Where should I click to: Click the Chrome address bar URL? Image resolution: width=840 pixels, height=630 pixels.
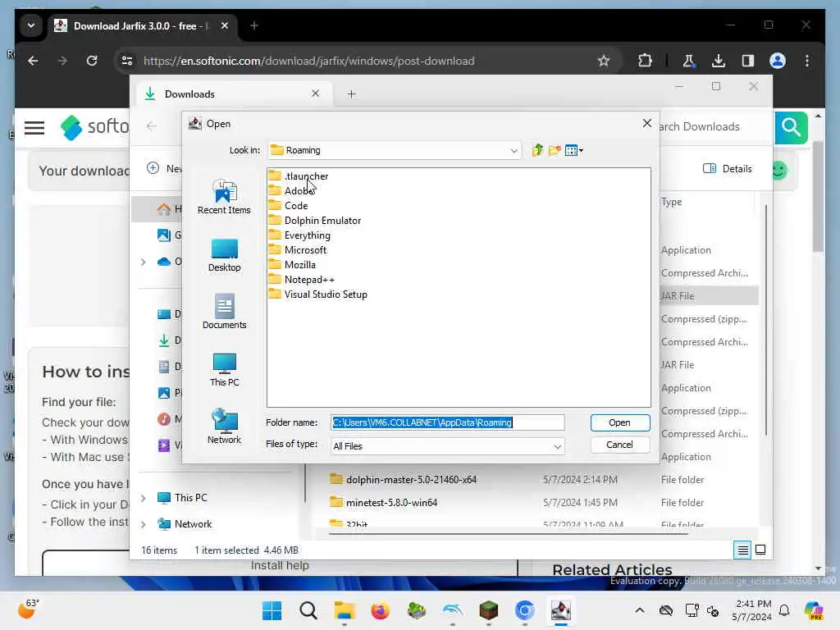tap(309, 61)
